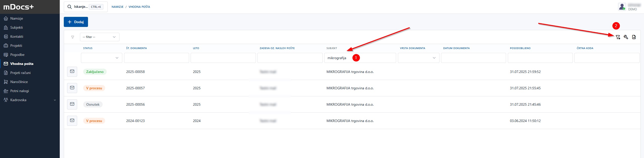Open mail icon for document 2025-00058
Image resolution: width=644 pixels, height=158 pixels.
tap(72, 72)
